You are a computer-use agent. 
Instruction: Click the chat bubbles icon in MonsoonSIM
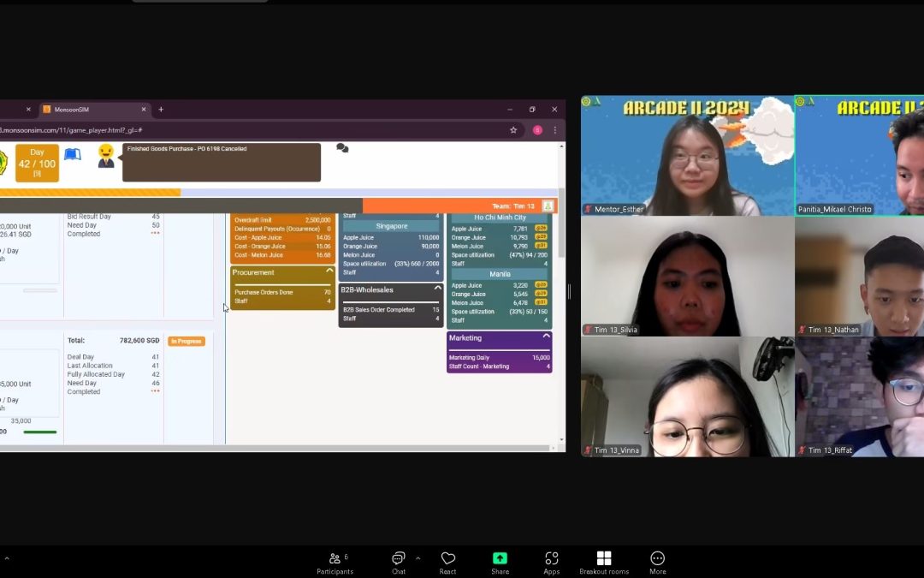342,148
